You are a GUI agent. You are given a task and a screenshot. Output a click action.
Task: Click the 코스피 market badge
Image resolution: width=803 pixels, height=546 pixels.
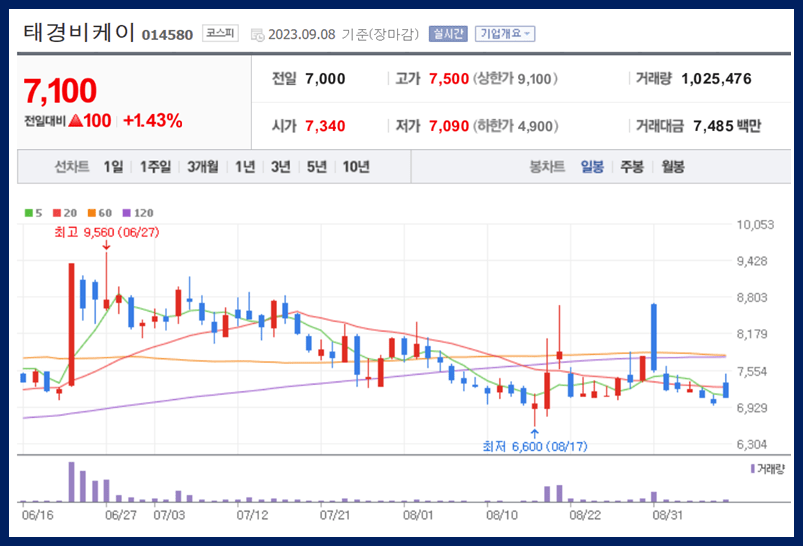220,33
